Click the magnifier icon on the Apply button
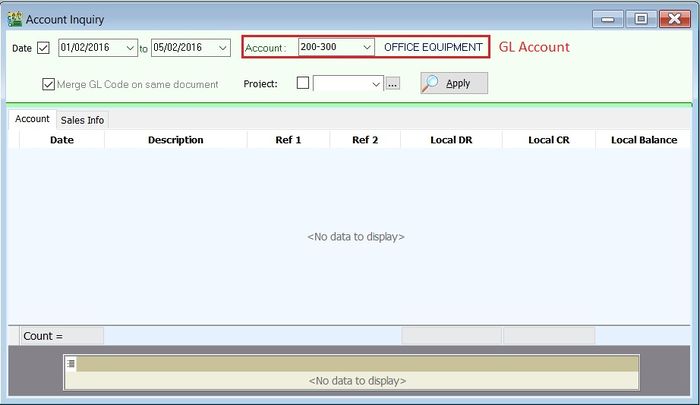This screenshot has width=700, height=405. [431, 83]
